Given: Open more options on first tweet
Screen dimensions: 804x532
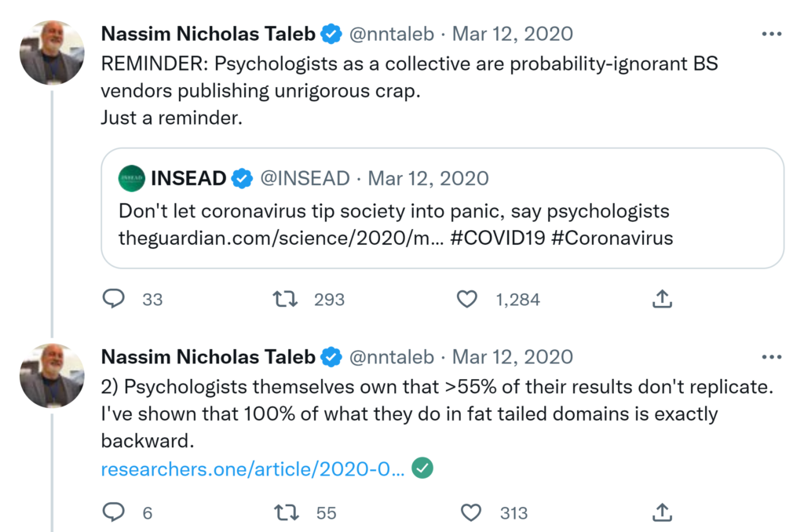Looking at the screenshot, I should 772,34.
